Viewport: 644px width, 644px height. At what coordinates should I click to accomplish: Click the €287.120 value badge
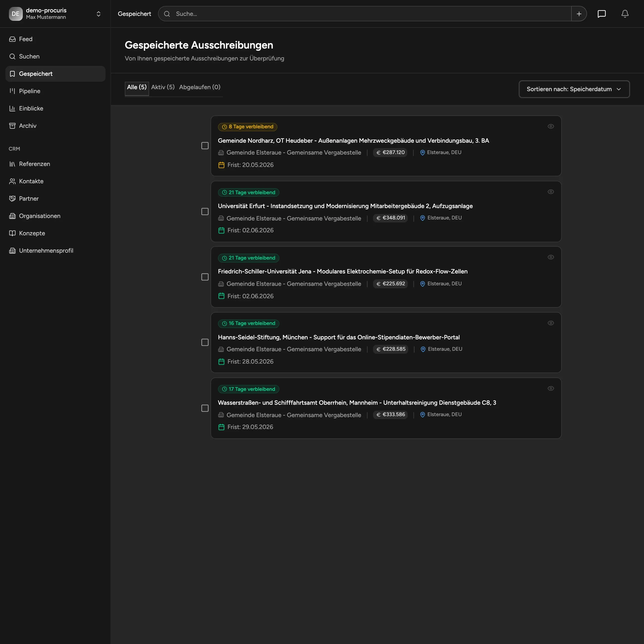pos(390,152)
